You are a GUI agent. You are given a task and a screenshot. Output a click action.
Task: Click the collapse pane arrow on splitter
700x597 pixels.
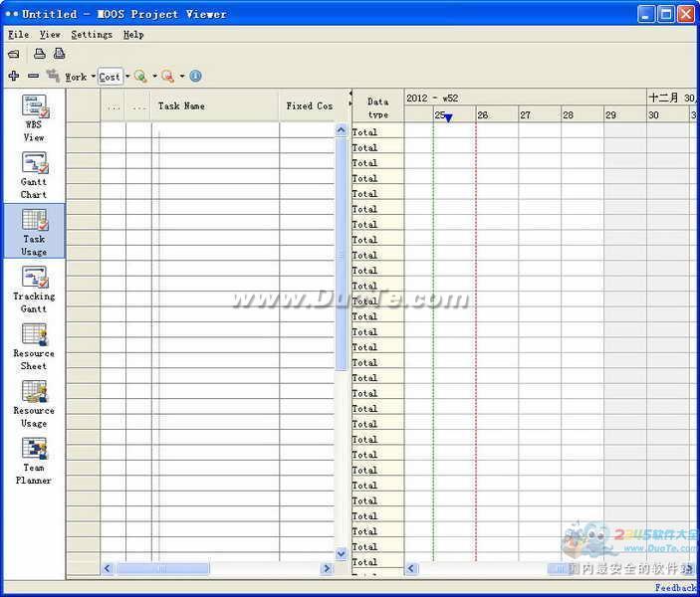(x=350, y=94)
